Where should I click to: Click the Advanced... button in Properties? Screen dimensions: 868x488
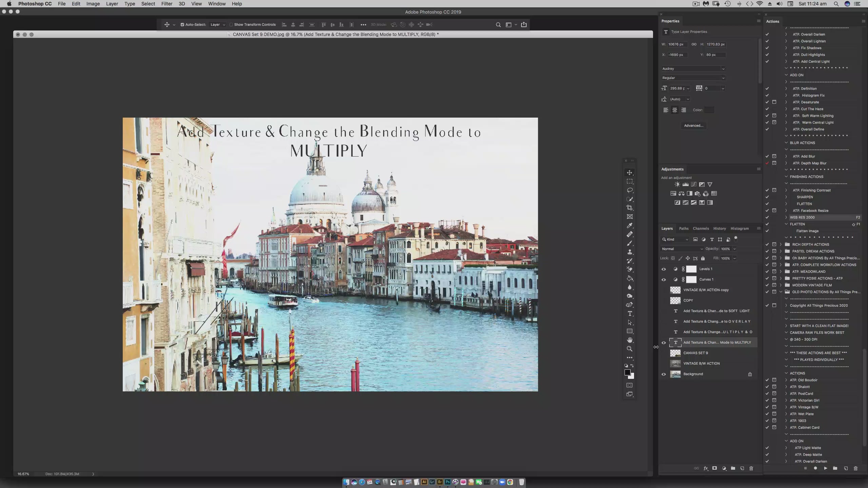point(693,125)
